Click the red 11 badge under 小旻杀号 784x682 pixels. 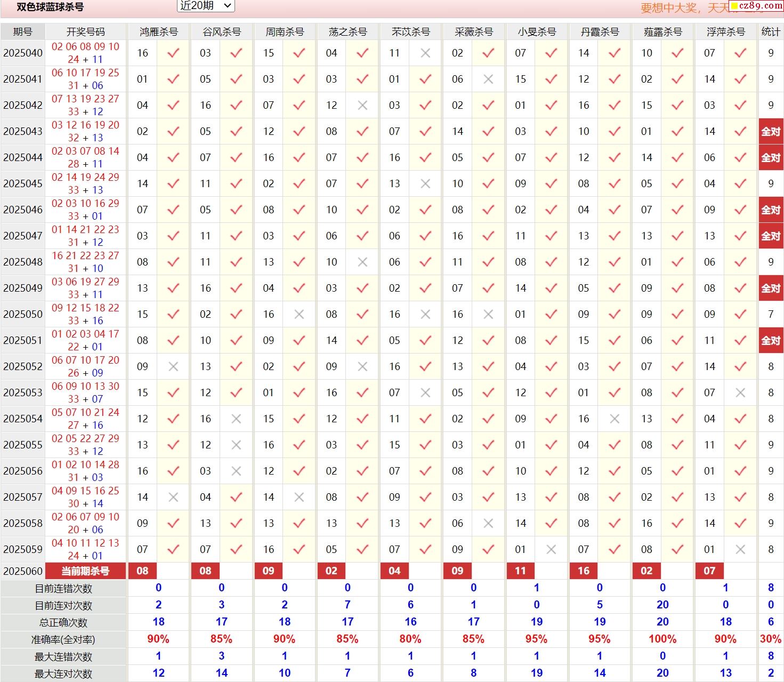[521, 571]
